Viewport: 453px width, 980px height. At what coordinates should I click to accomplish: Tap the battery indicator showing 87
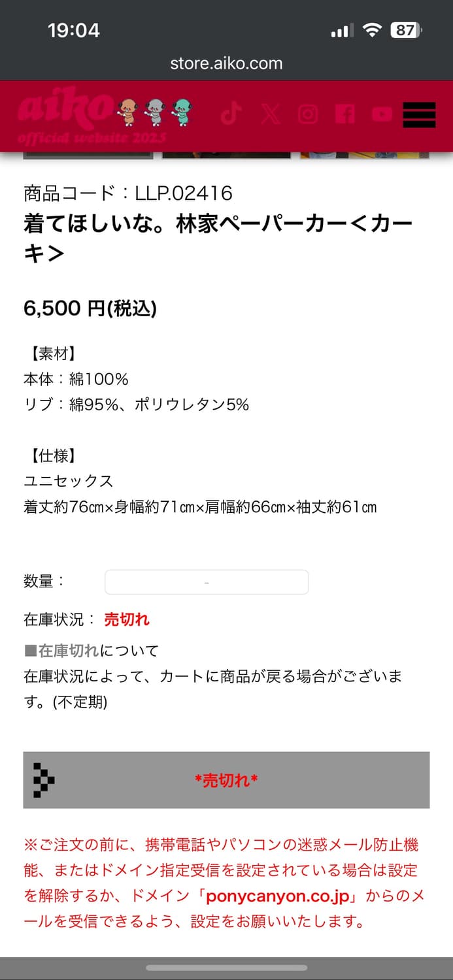pyautogui.click(x=406, y=30)
